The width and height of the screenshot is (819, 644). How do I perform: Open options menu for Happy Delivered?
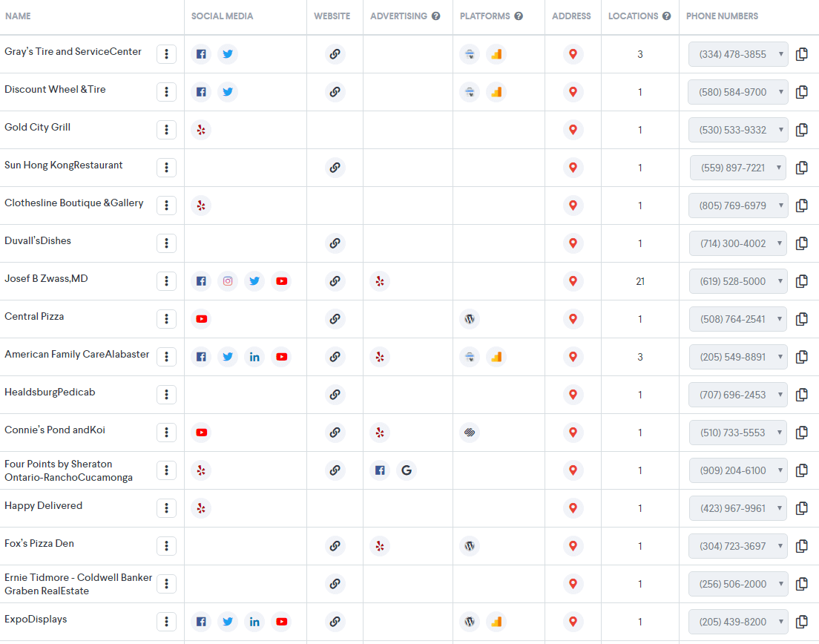tap(167, 508)
